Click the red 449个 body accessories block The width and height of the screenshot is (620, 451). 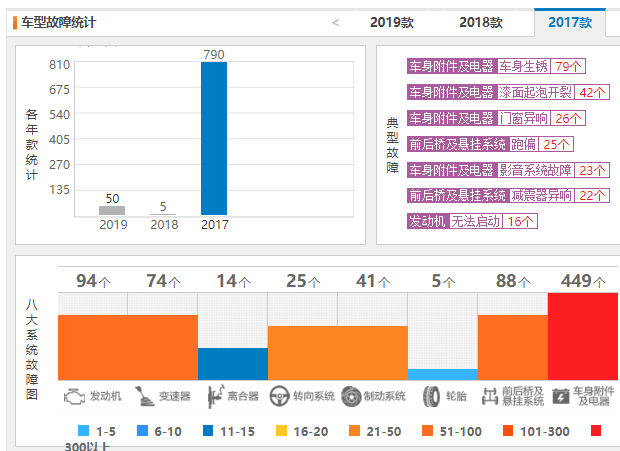pyautogui.click(x=583, y=336)
